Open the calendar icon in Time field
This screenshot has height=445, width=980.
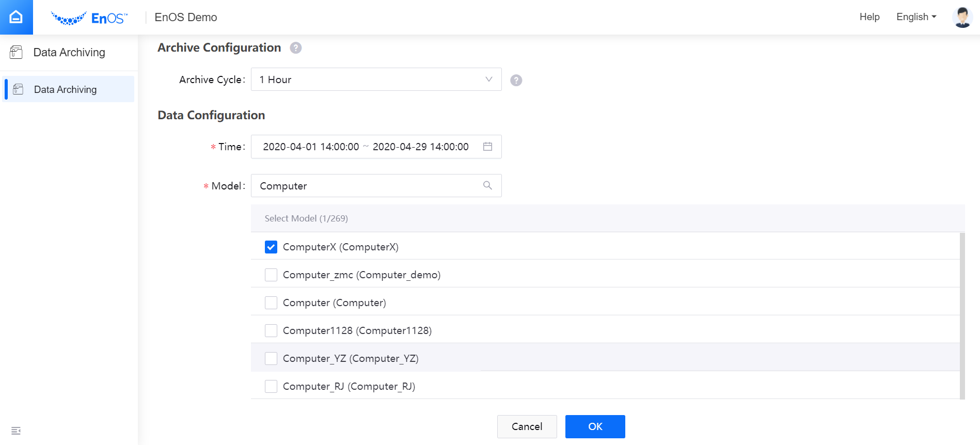pos(487,147)
